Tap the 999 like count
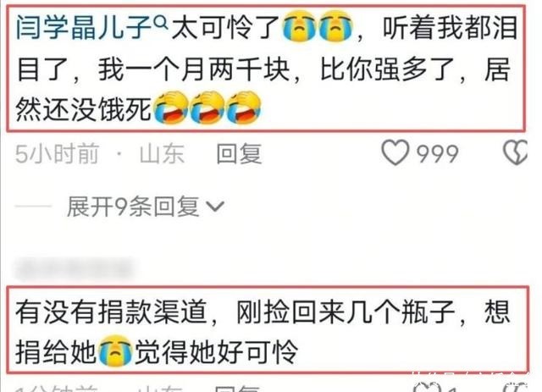The image size is (542, 392). pos(438,154)
